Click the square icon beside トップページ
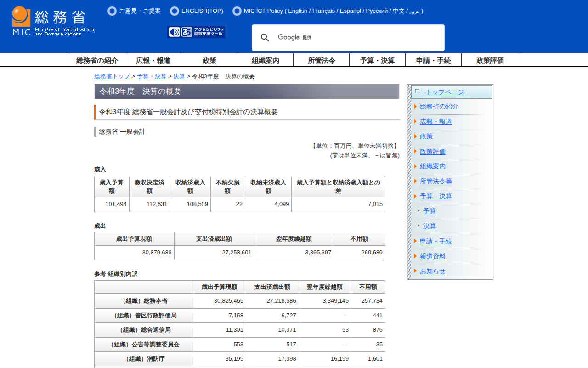This screenshot has width=588, height=368. (x=417, y=92)
